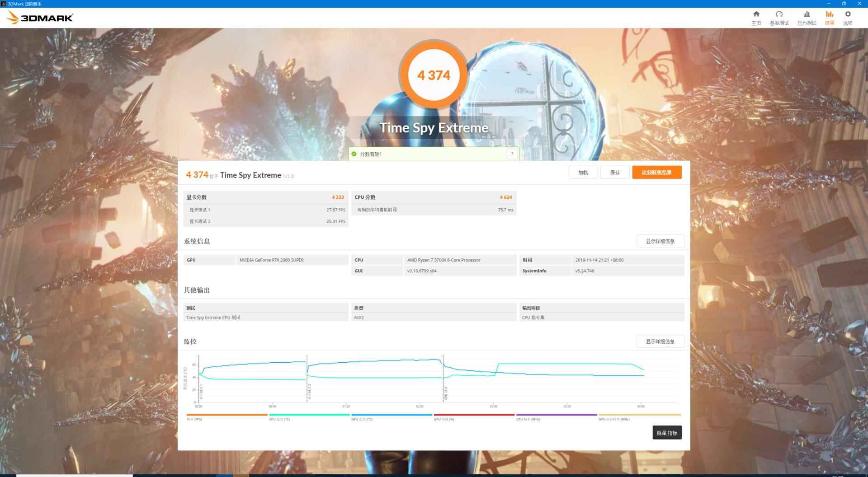
Task: Click the 显卡测试 2 marker on the chart
Action: [310, 392]
